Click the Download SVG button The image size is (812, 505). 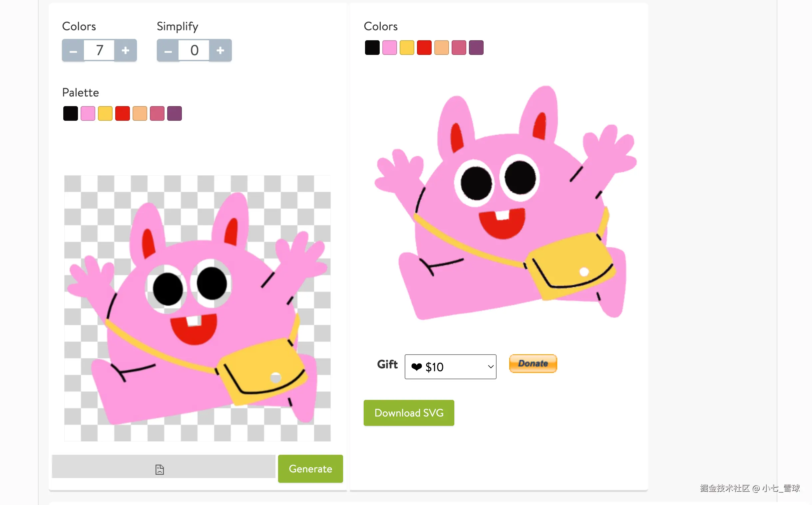click(x=409, y=413)
